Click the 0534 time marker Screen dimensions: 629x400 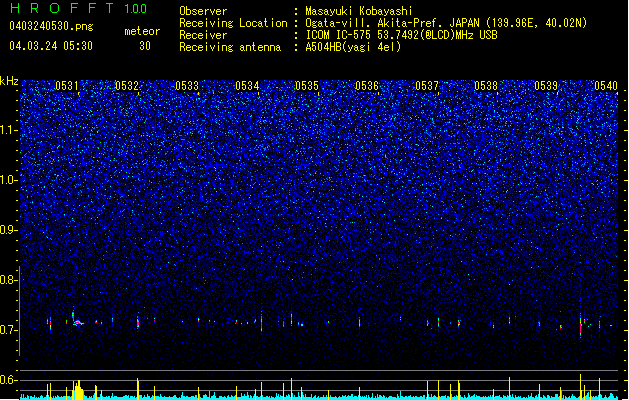[x=247, y=86]
